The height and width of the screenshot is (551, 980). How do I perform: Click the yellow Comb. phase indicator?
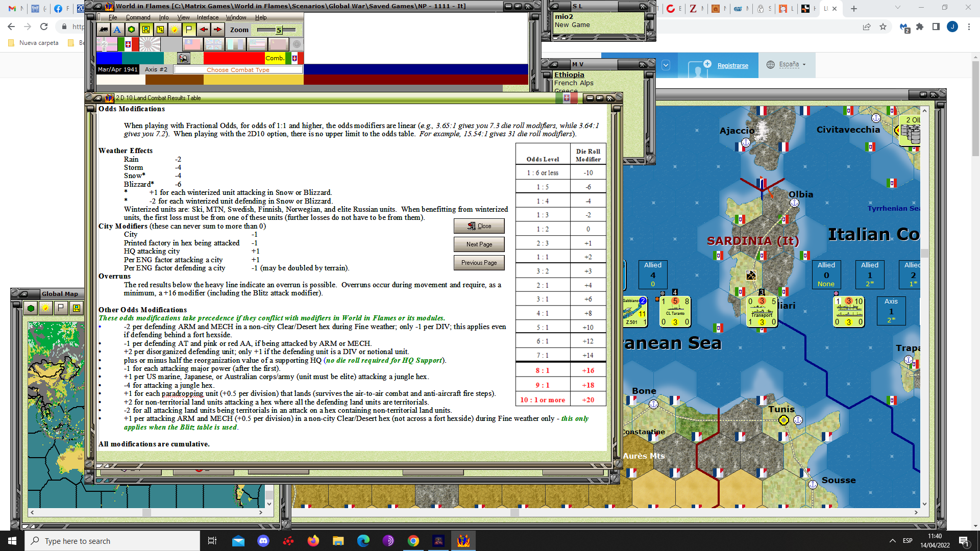point(275,58)
